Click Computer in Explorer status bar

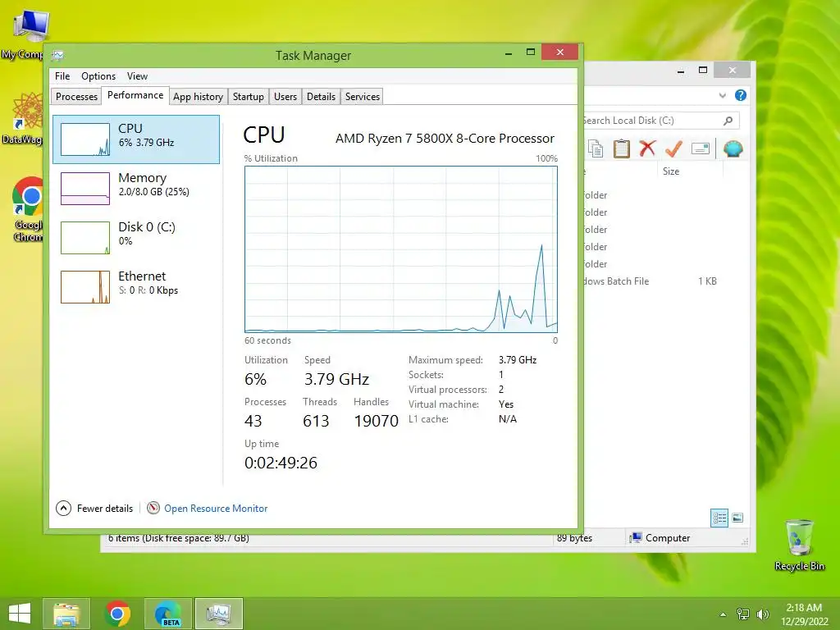tap(660, 538)
